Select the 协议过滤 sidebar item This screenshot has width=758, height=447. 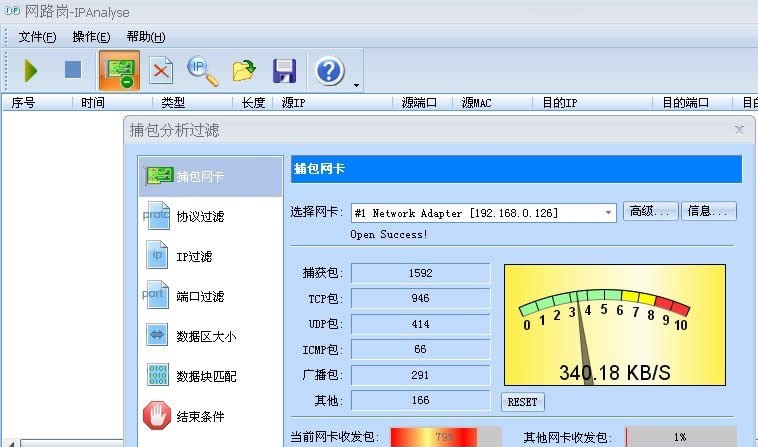(210, 216)
